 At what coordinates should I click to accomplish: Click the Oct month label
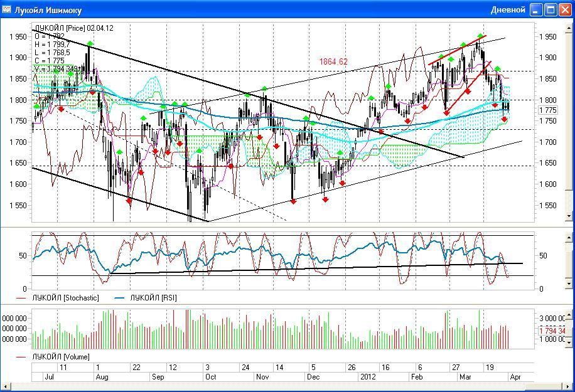[211, 376]
